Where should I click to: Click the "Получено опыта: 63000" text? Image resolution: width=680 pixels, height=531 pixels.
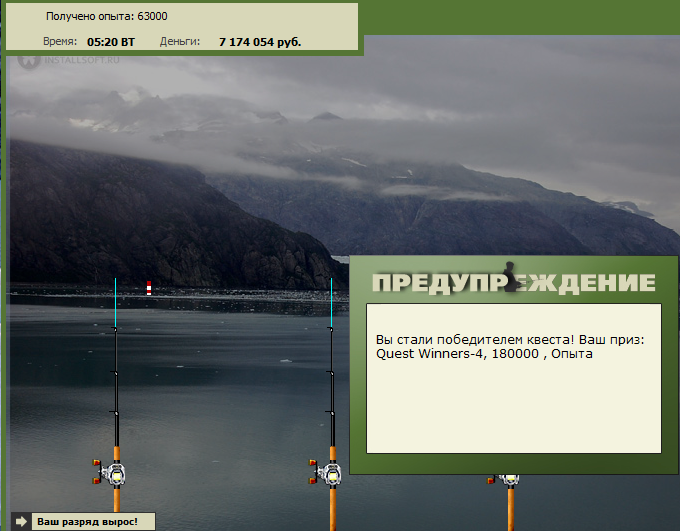(107, 16)
